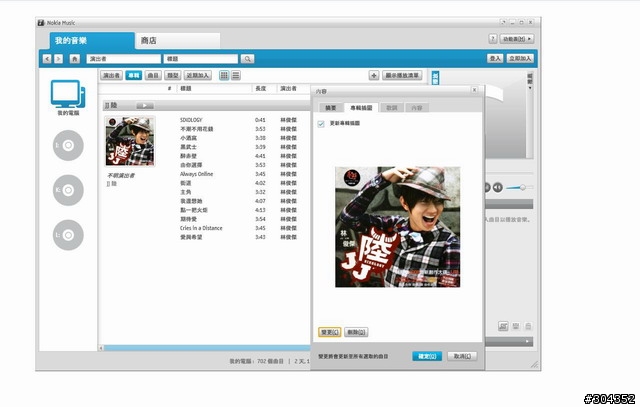The image size is (640, 407).
Task: Open the home icon in toolbar
Action: point(74,59)
